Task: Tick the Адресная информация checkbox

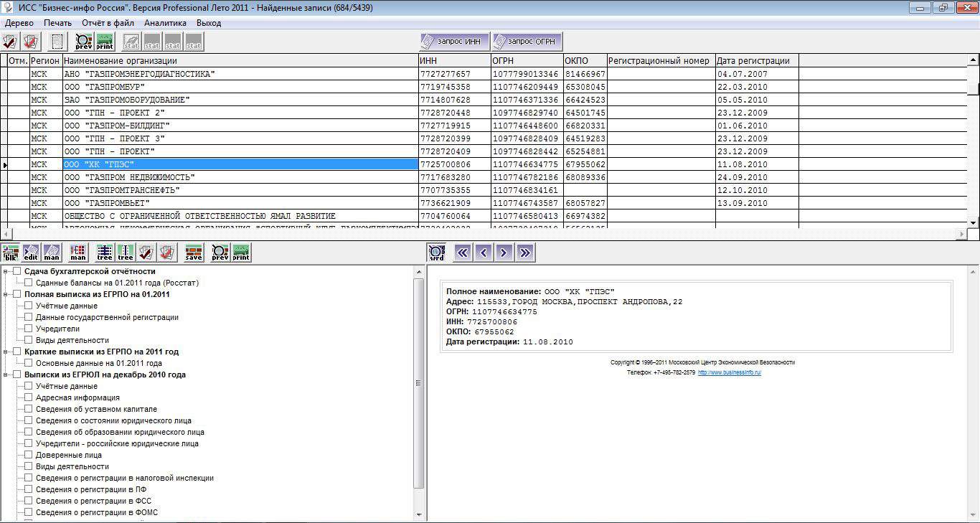Action: (29, 397)
